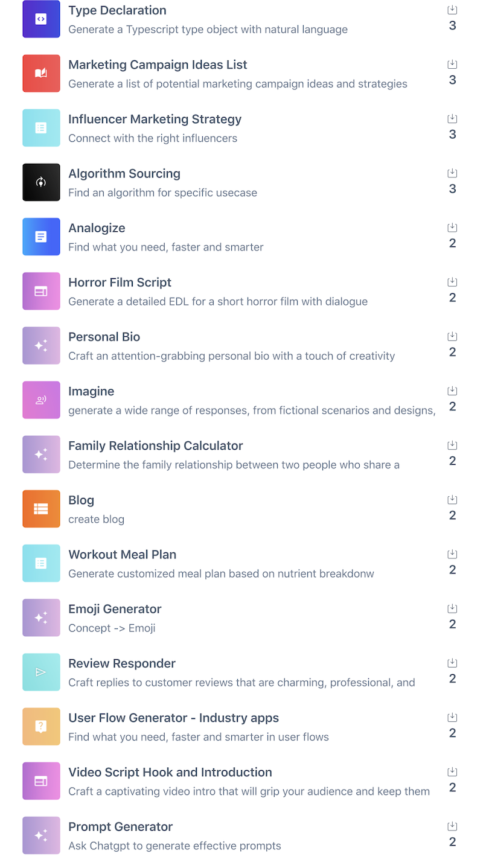This screenshot has width=489, height=868.
Task: Select the Emoji Generator title
Action: (115, 609)
